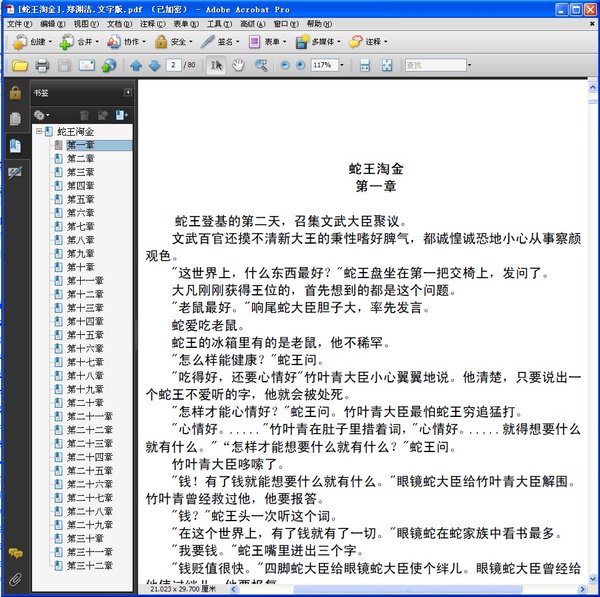Click the Find search text box

436,65
